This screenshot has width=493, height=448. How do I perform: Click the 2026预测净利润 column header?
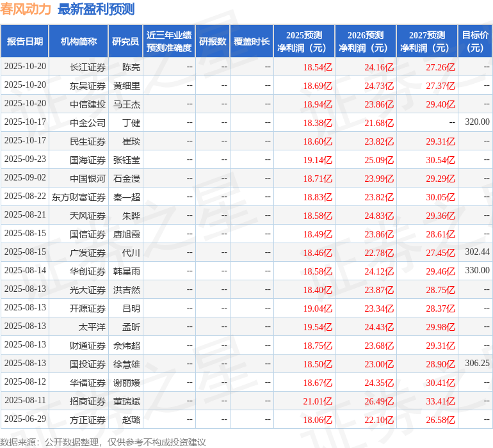(366, 42)
